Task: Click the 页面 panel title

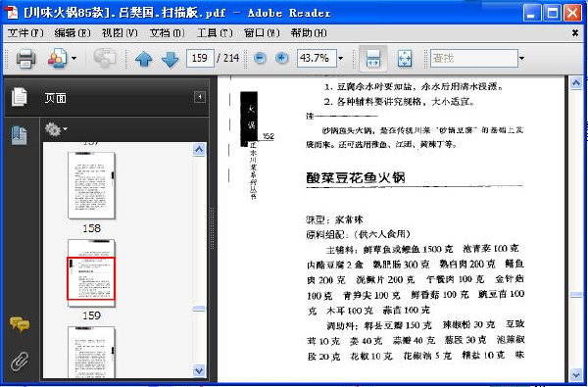Action: click(x=56, y=98)
